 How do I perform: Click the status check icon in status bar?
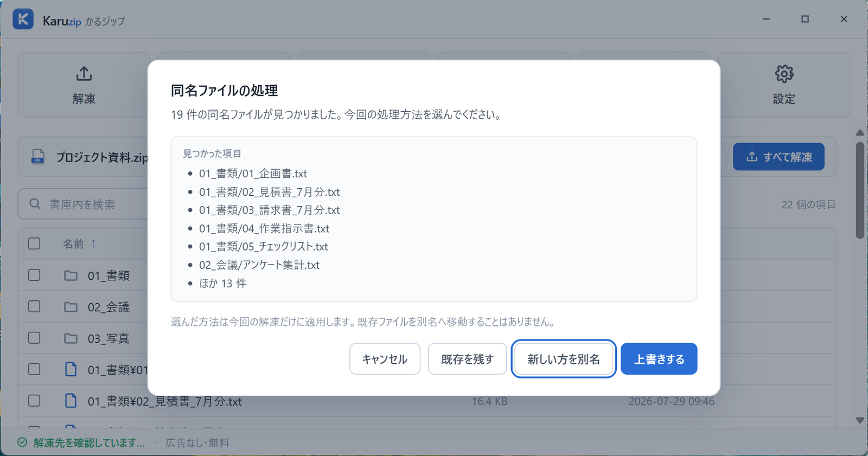tap(22, 442)
